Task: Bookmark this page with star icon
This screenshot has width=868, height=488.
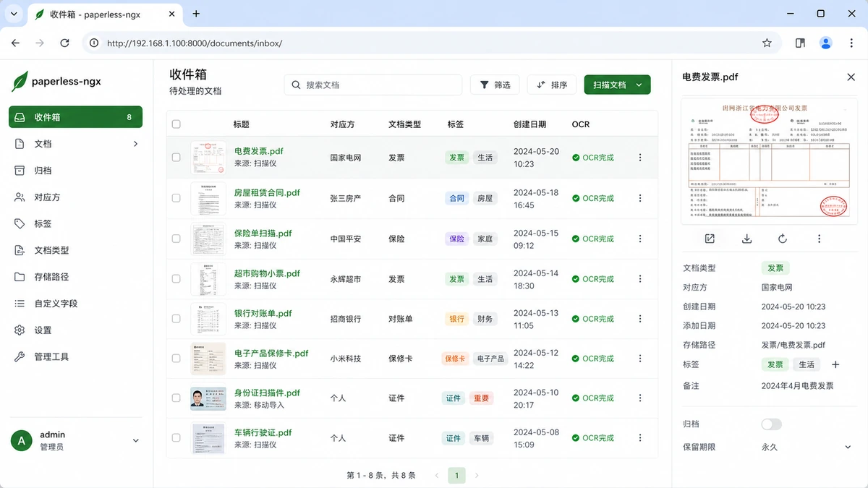Action: (767, 43)
